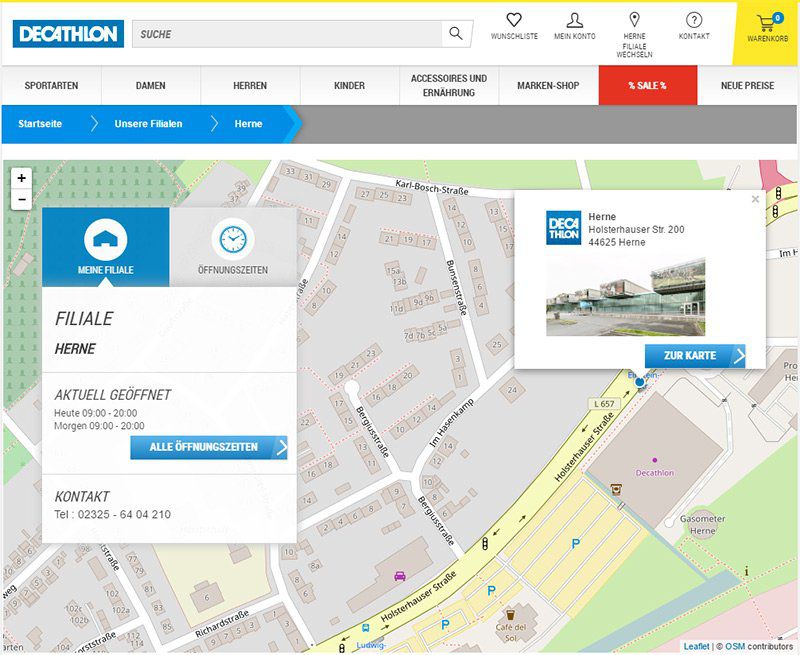Click the blue store marker on map
800x655 pixels.
point(640,382)
